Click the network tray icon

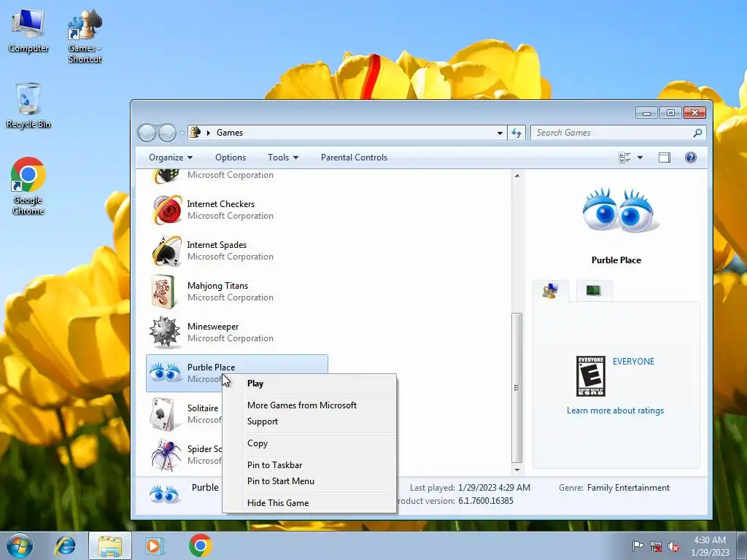point(656,547)
